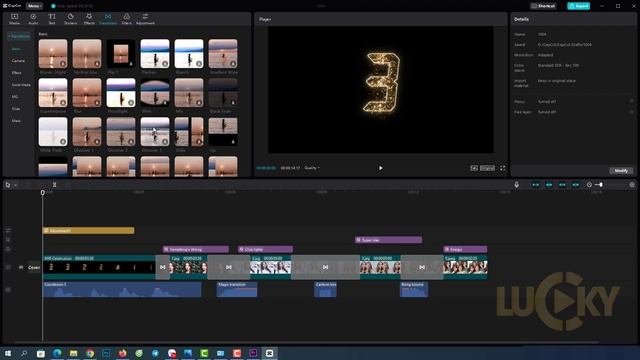
Task: Download the Dissolve 3 transition via its icon
Action: (165, 142)
